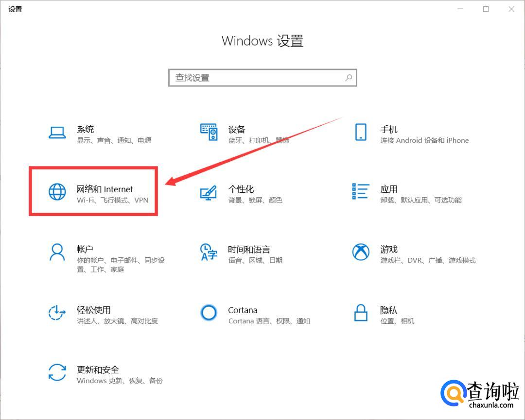Open the 网络和 Internet globe icon
This screenshot has height=420, width=525.
[x=57, y=192]
